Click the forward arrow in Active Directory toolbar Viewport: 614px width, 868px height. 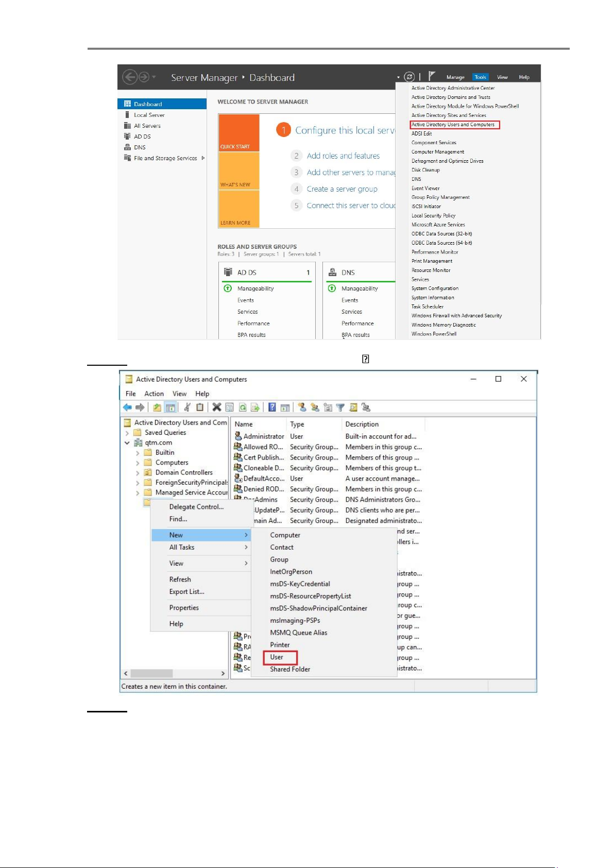click(x=140, y=407)
